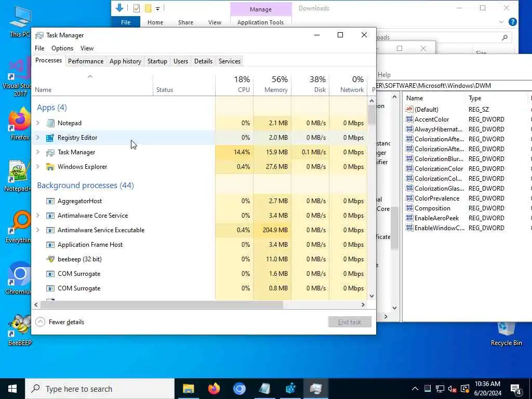Switch to the Performance tab

point(86,61)
